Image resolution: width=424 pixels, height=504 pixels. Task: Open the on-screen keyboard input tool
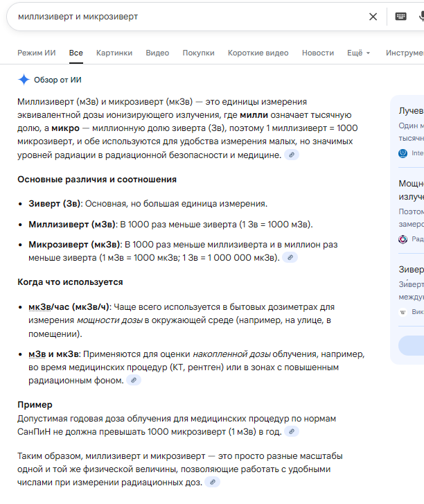(400, 17)
